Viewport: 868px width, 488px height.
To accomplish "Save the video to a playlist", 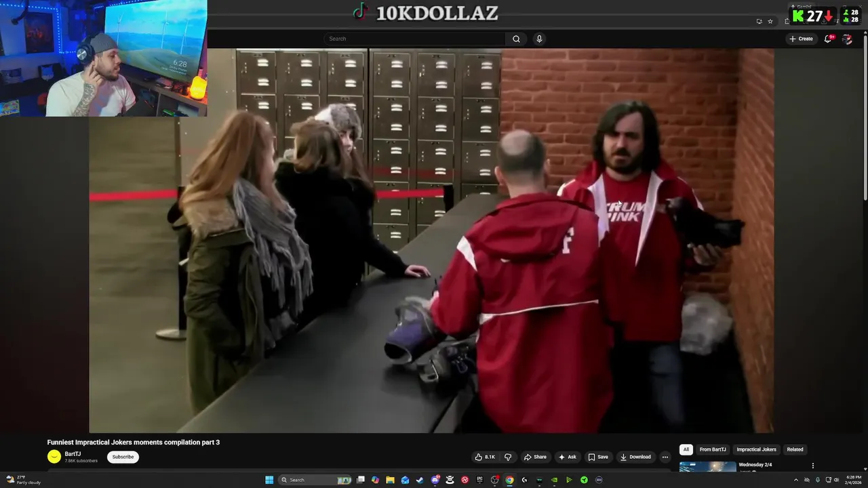I will click(598, 457).
